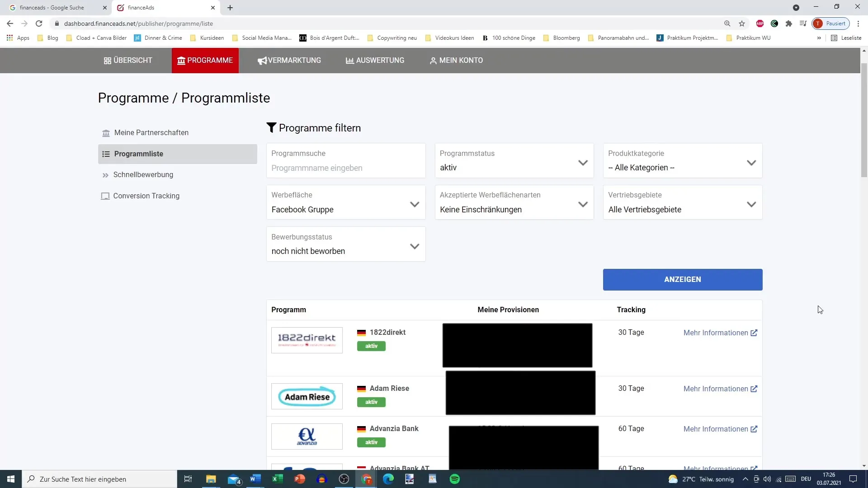Click the volume speaker tray icon
This screenshot has height=488, width=868.
coord(767,479)
